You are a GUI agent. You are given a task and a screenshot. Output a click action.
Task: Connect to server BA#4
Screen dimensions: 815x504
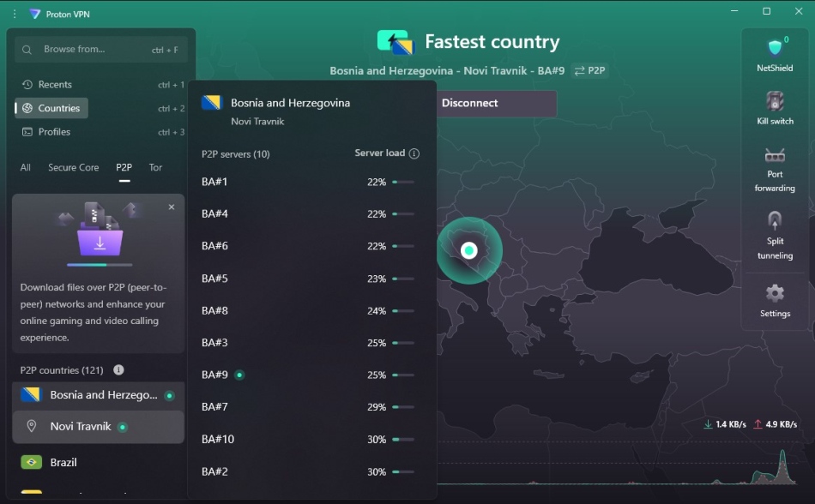click(x=311, y=213)
